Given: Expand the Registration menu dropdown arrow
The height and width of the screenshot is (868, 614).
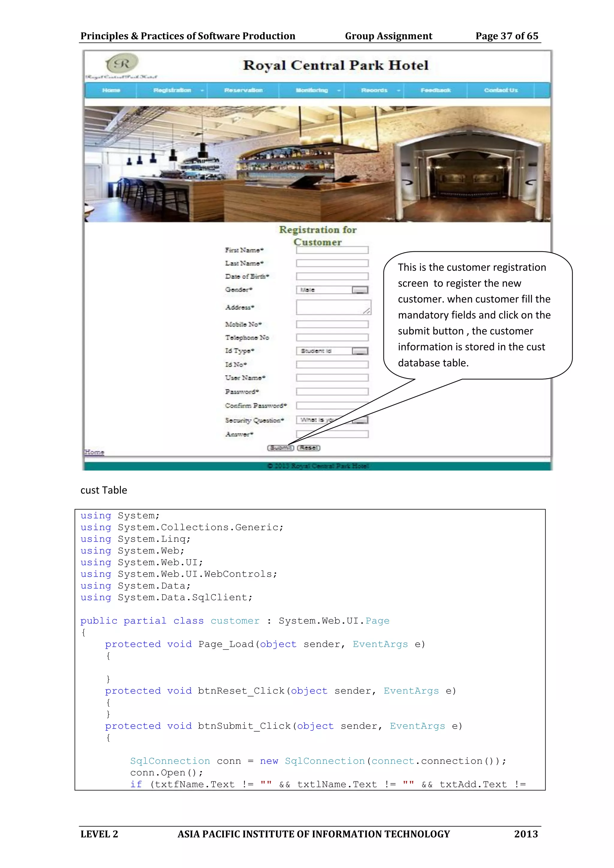Looking at the screenshot, I should tap(202, 91).
